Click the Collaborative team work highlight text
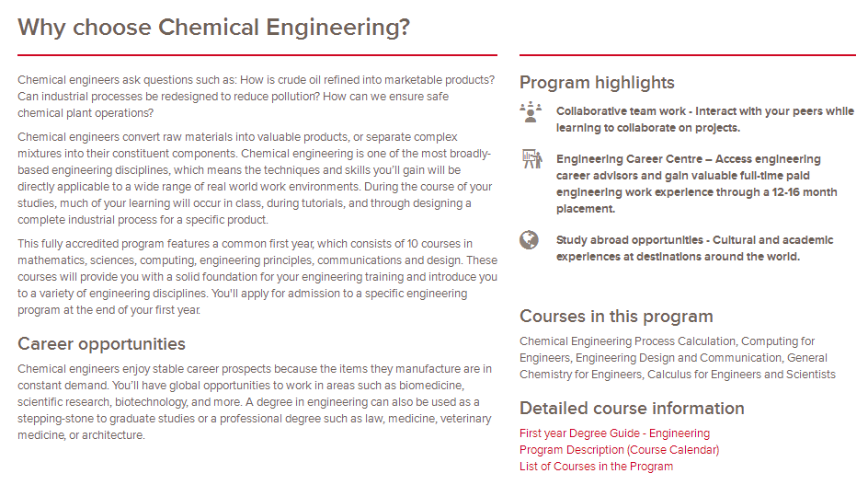This screenshot has width=868, height=485. (704, 120)
